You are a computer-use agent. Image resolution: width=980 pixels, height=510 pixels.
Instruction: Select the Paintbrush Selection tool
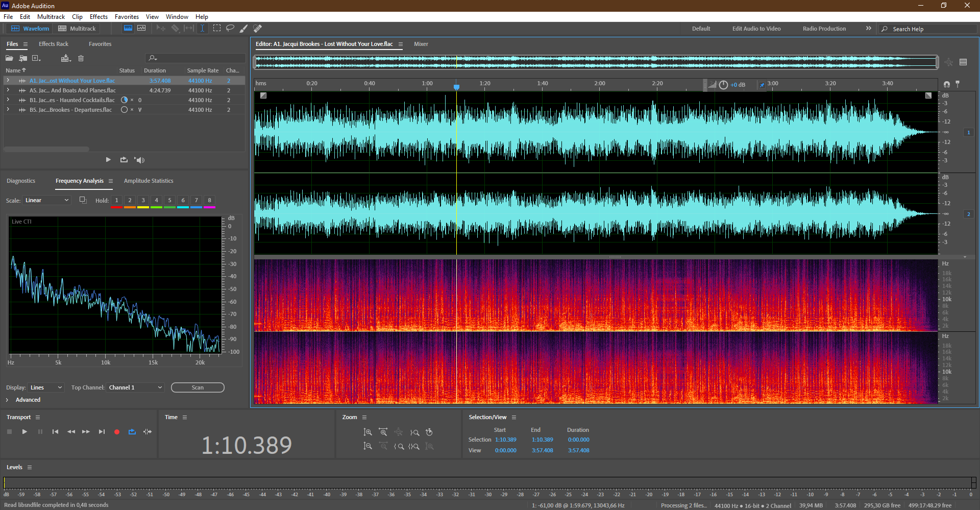(x=244, y=28)
